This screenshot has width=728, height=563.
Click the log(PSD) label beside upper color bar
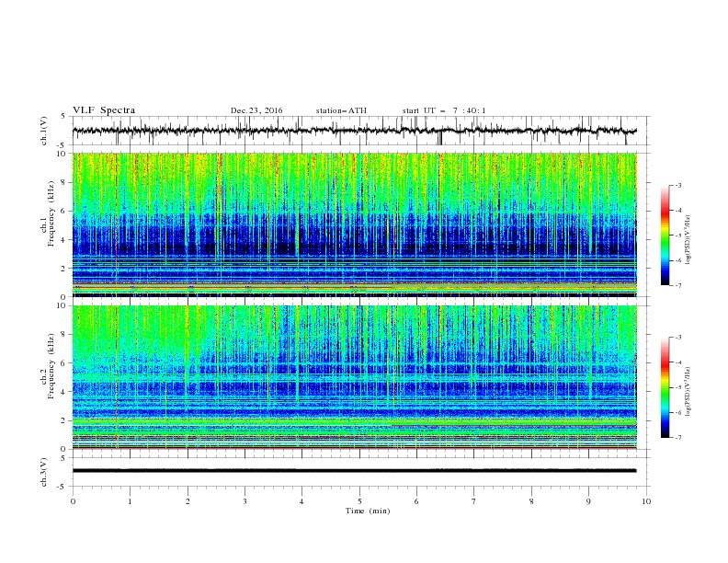[688, 240]
